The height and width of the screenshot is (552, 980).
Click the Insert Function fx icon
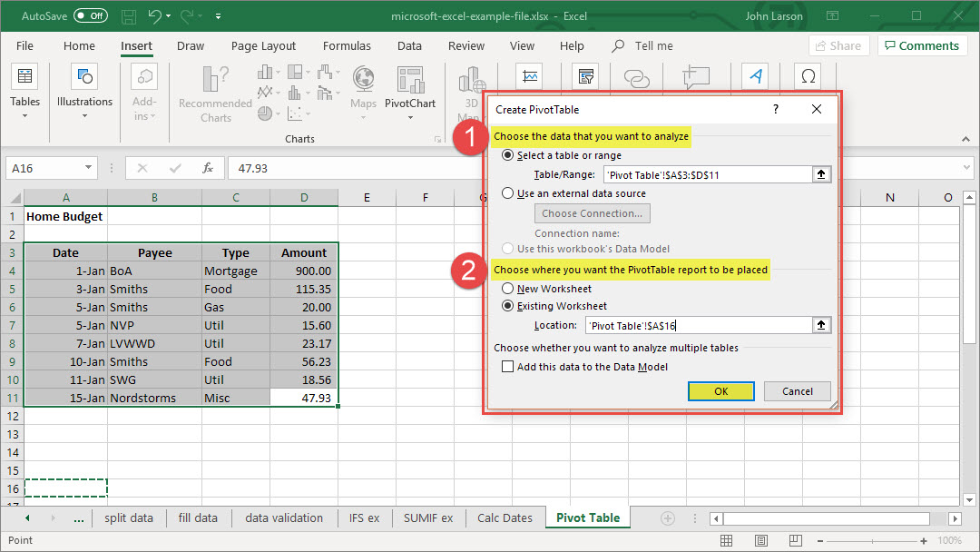pos(208,168)
